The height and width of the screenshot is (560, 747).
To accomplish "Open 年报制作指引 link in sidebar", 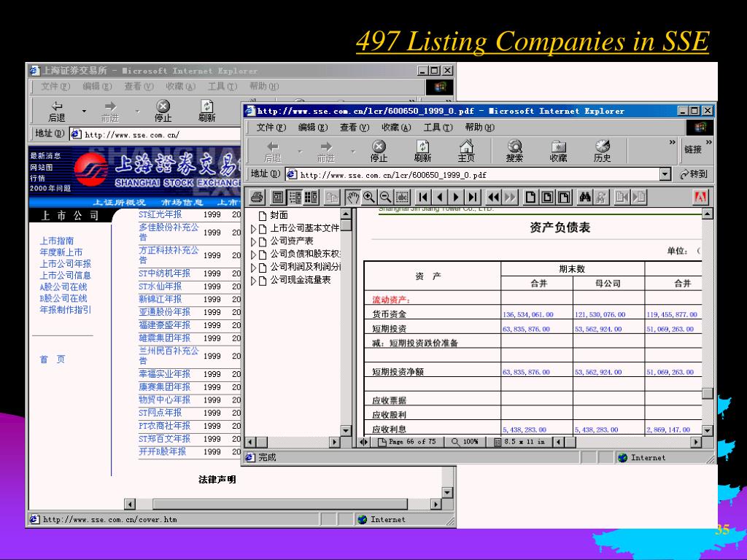I will coord(65,309).
